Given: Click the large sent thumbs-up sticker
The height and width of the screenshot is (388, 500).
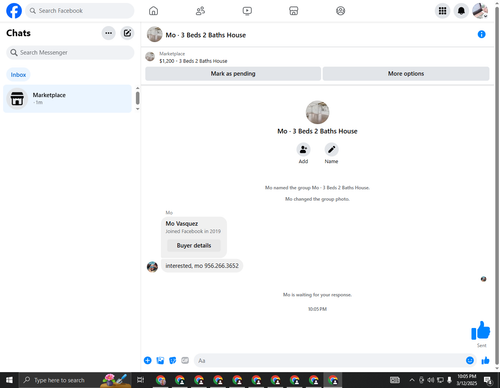Looking at the screenshot, I should tap(480, 330).
